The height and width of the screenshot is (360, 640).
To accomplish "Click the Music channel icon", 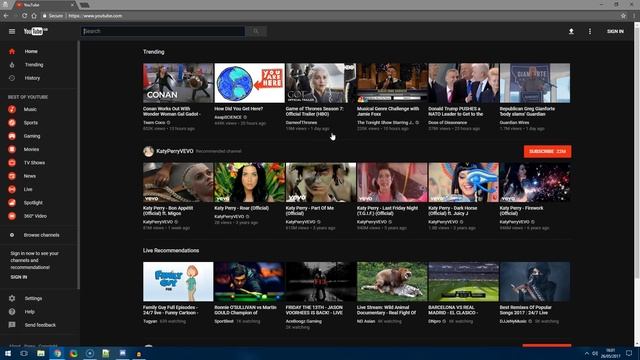I will click(x=12, y=109).
